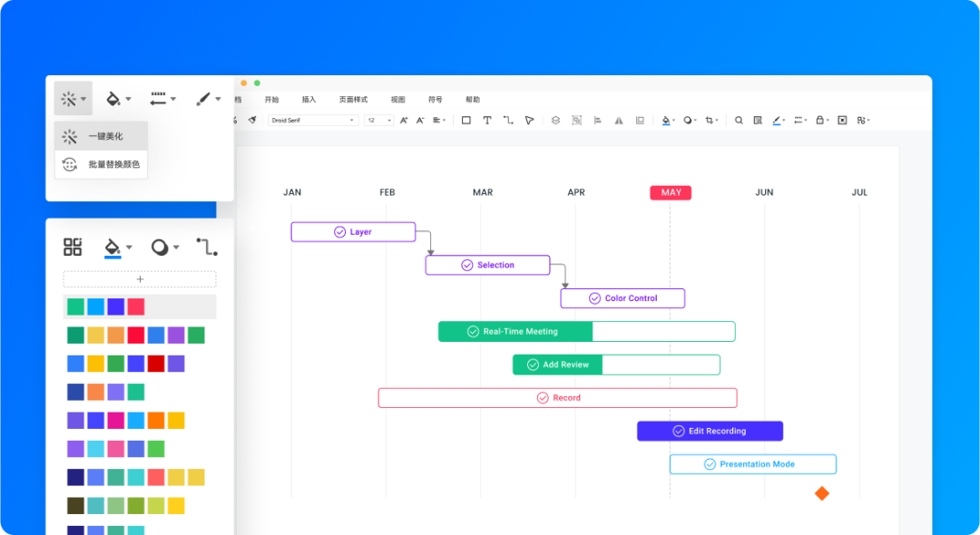Click the layers icon in the toolbar
The width and height of the screenshot is (980, 535).
click(555, 120)
